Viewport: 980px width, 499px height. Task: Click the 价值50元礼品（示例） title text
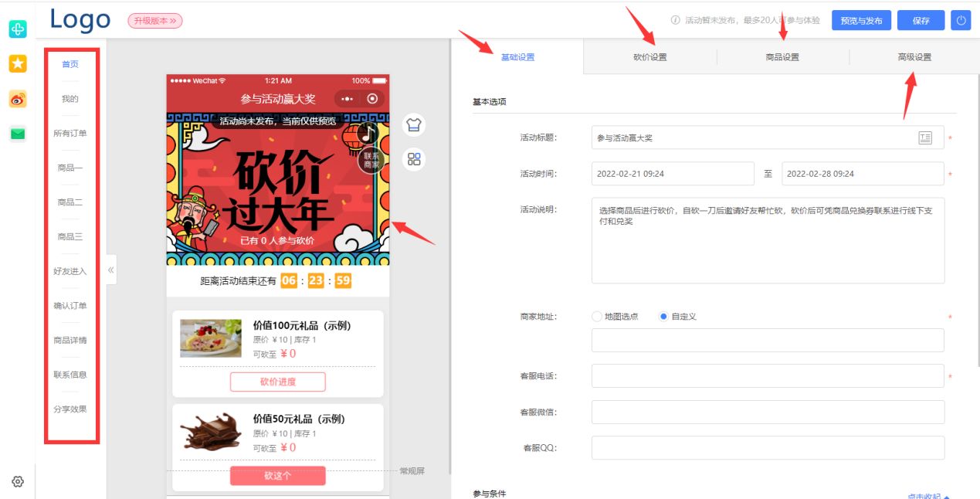pyautogui.click(x=299, y=419)
